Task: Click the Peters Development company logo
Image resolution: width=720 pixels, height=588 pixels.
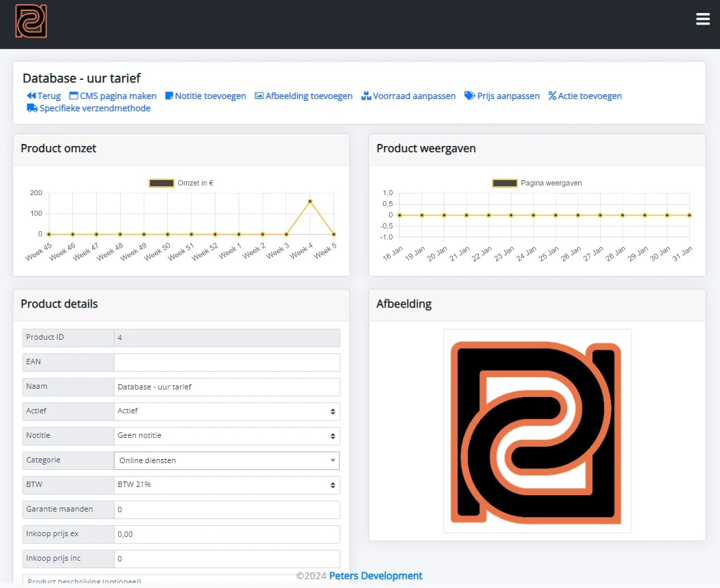Action: (x=31, y=21)
